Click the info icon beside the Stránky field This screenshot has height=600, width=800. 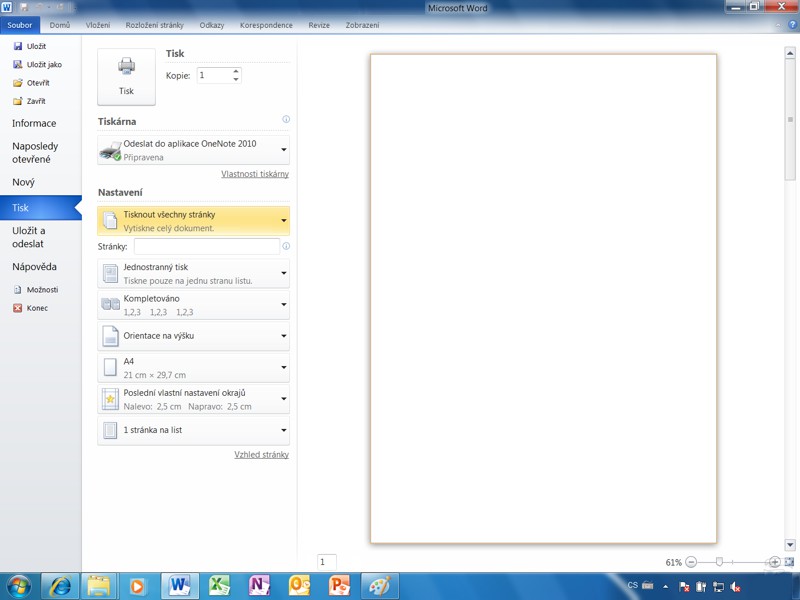coord(286,246)
